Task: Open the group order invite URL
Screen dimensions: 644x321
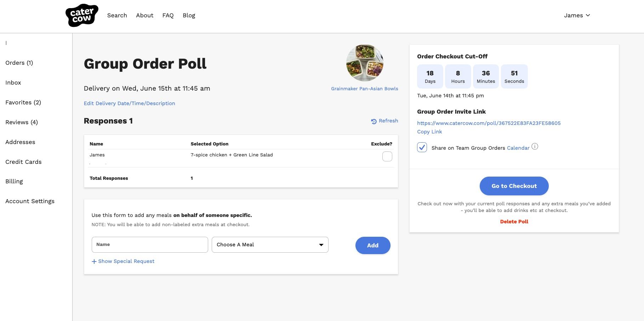Action: tap(489, 124)
